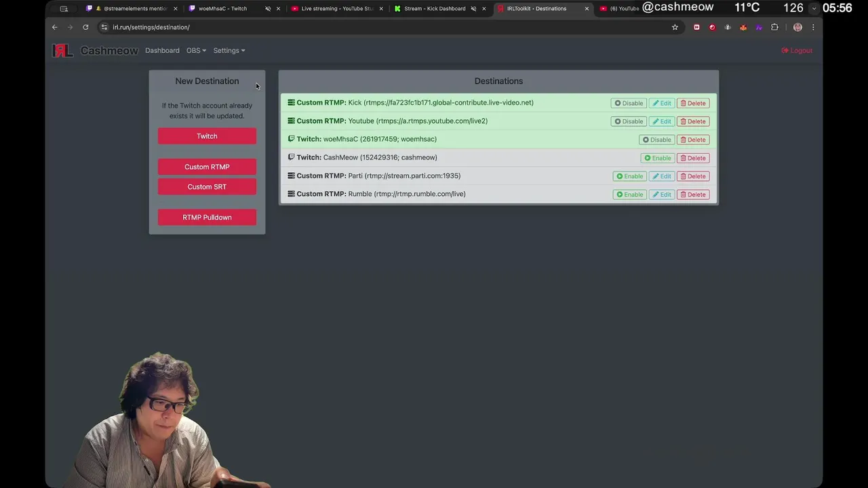Expand the OBS dropdown in navbar
The height and width of the screenshot is (488, 868).
point(196,50)
